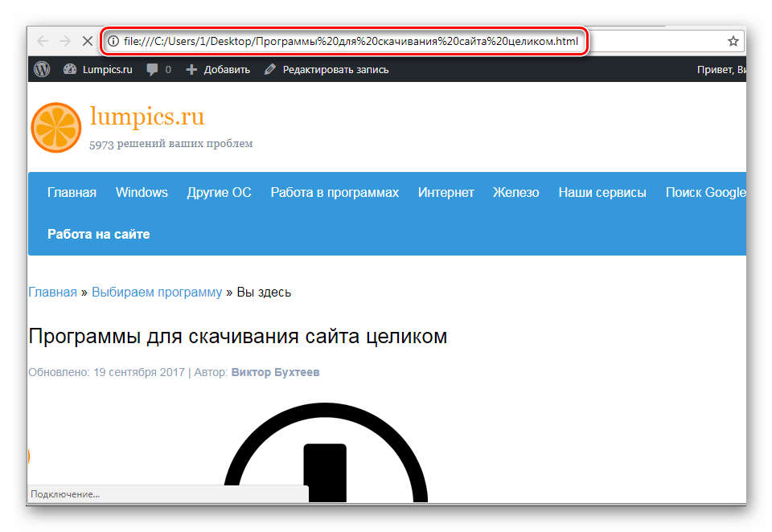Image resolution: width=772 pixels, height=532 pixels.
Task: Click the Выбираем программу breadcrumb link
Action: click(x=157, y=292)
